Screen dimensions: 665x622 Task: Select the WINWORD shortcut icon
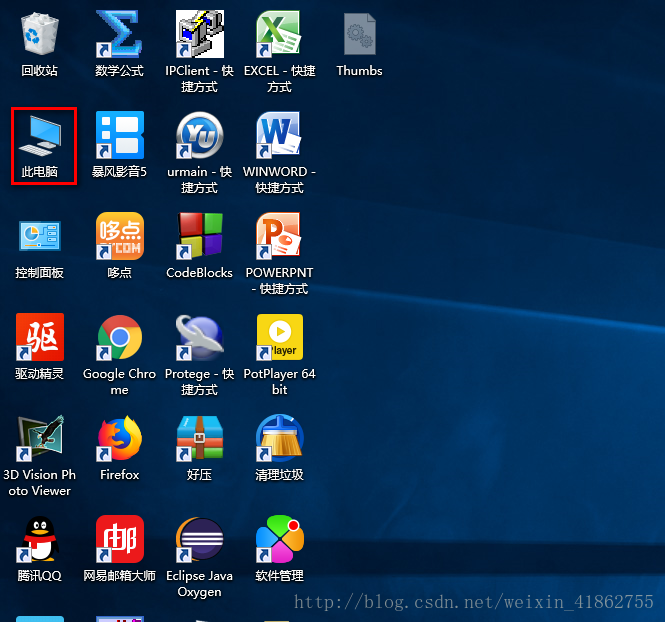(x=279, y=135)
